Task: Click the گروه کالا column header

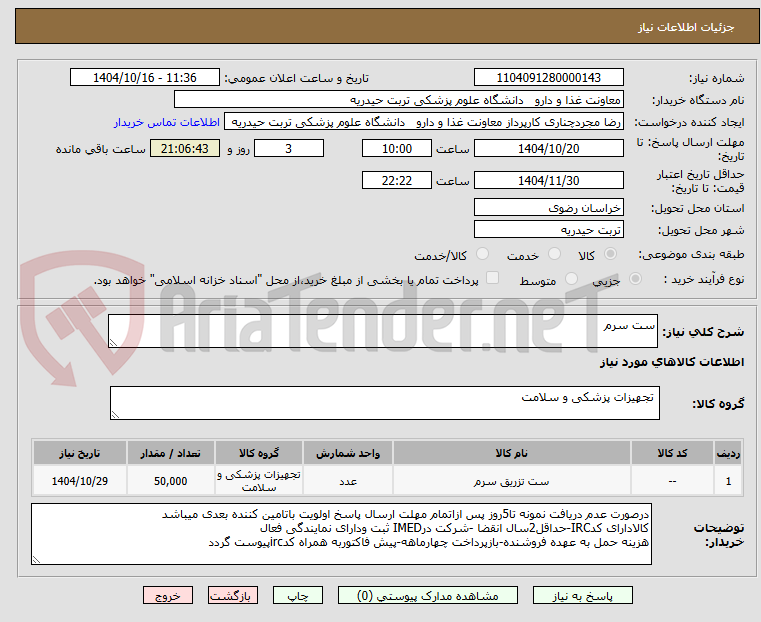Action: coord(259,453)
